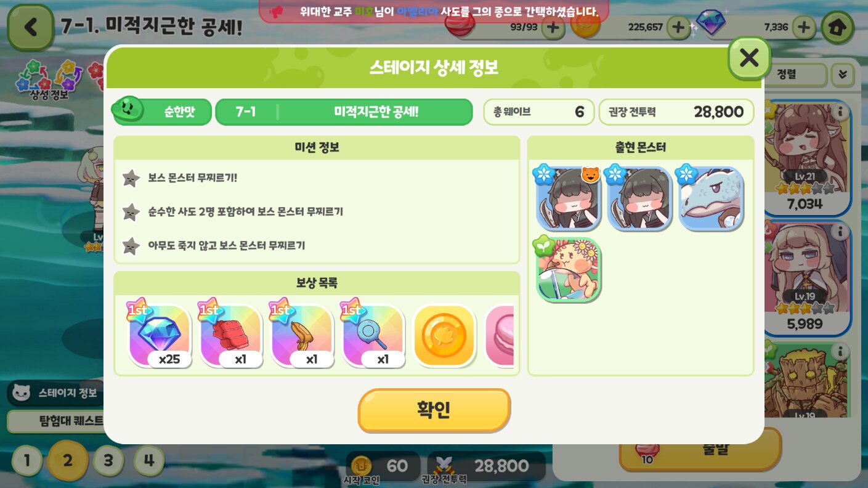This screenshot has width=868, height=488.
Task: Click the home icon button
Action: pos(838,27)
